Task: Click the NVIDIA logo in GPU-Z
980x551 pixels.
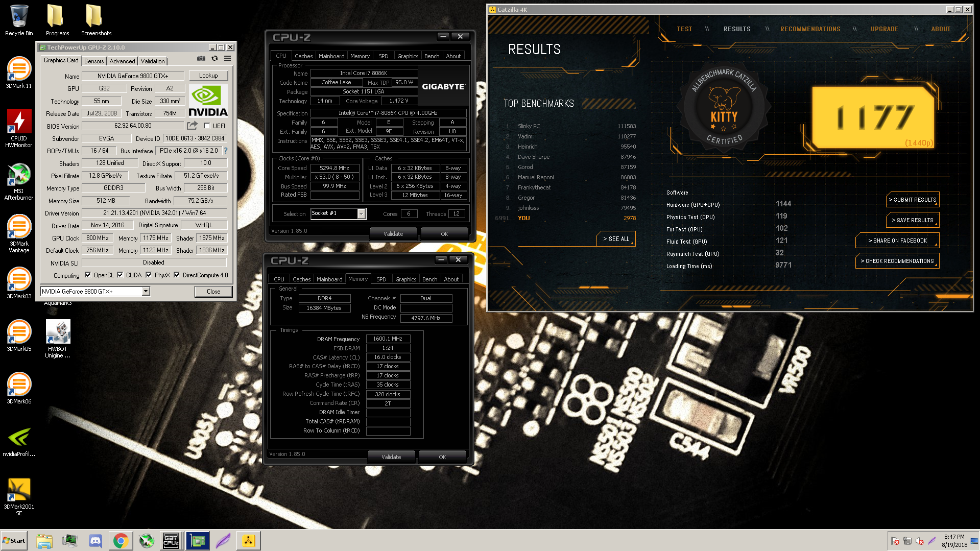Action: (208, 101)
